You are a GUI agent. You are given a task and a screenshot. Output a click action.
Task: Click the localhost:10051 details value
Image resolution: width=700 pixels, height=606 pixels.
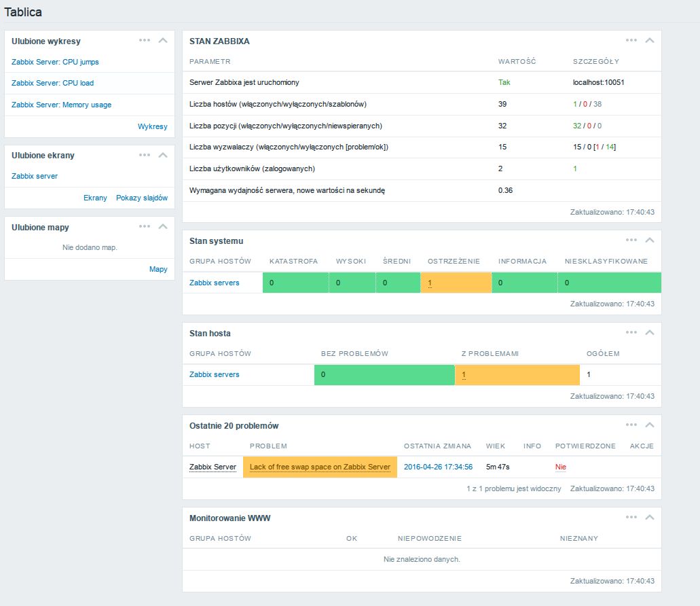599,83
